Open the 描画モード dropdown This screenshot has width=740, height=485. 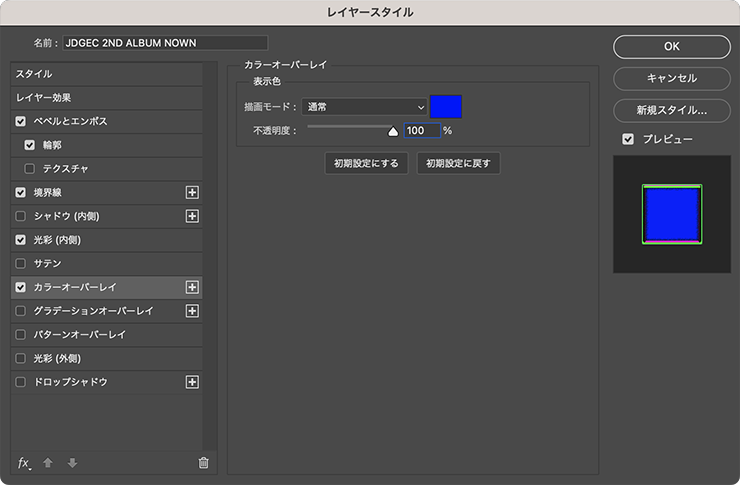364,107
